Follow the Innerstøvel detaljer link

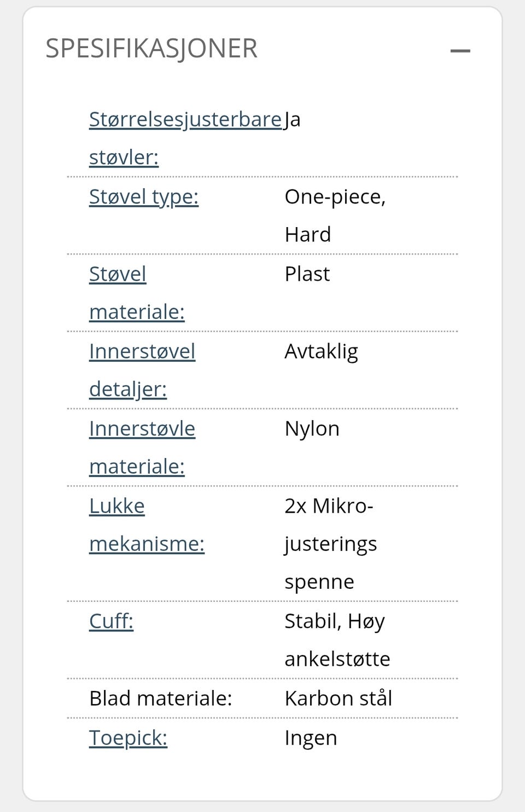142,370
